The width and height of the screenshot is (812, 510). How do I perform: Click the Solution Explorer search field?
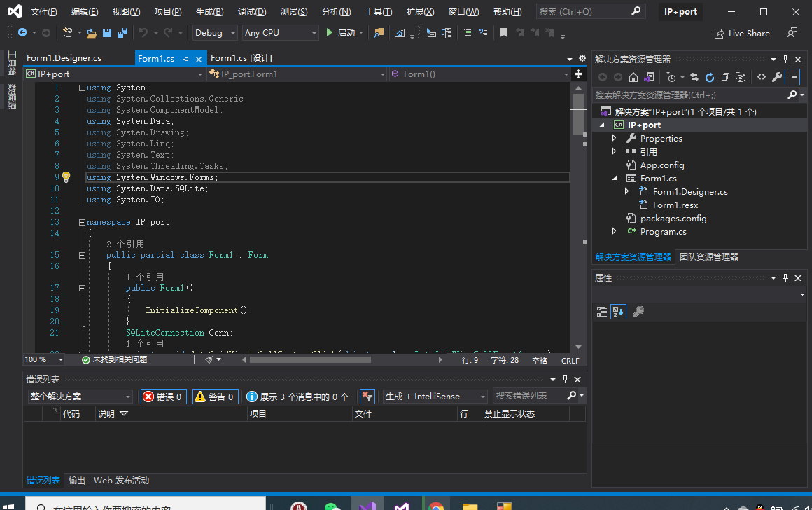pyautogui.click(x=689, y=95)
